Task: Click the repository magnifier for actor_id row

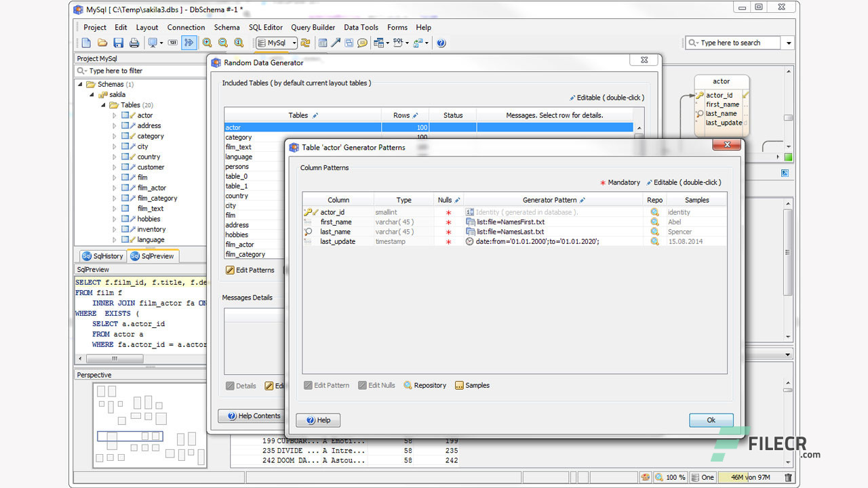Action: [654, 212]
